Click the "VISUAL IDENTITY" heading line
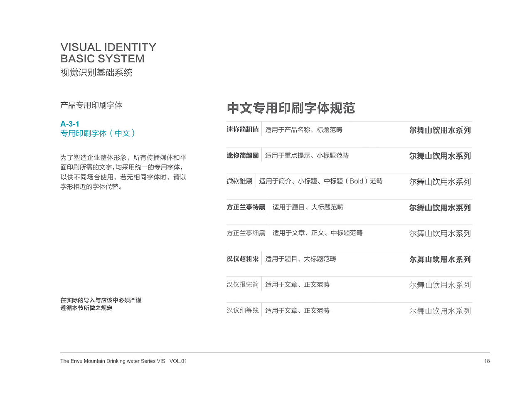 point(108,47)
